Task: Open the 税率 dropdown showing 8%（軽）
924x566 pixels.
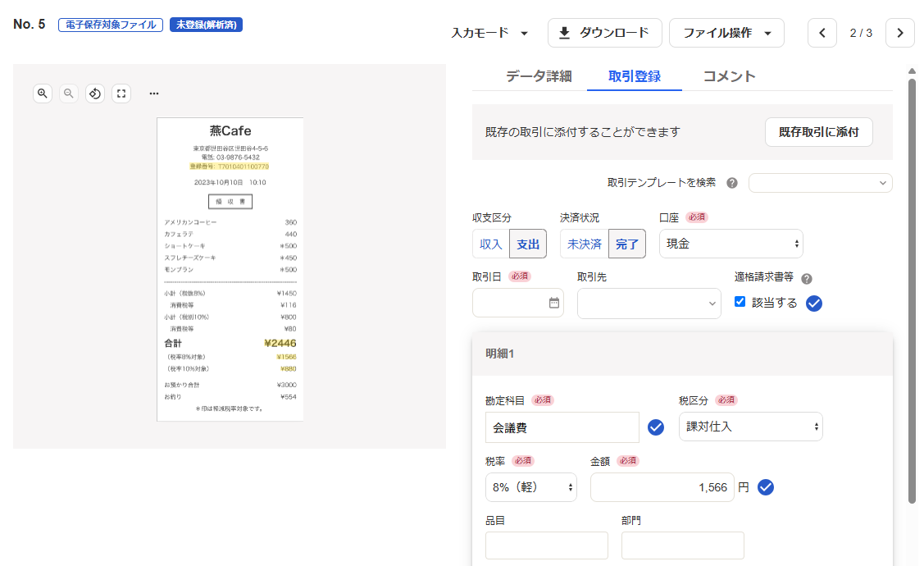Action: pyautogui.click(x=531, y=487)
